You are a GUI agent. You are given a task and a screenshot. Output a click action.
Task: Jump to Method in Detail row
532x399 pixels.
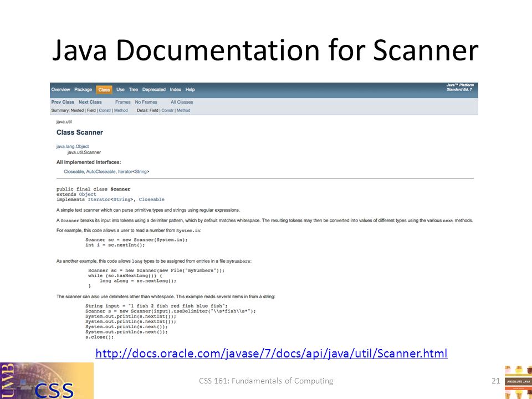tap(183, 111)
